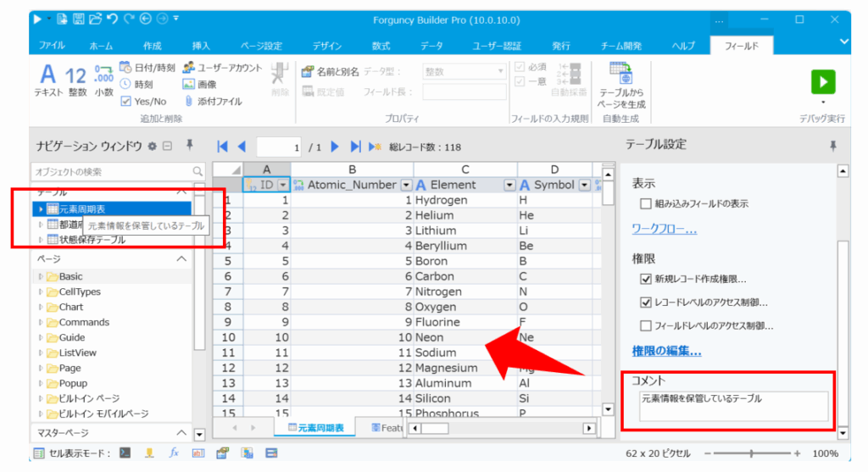The width and height of the screenshot is (868, 472).
Task: Expand the 状態保存テーブル tree node
Action: (x=41, y=240)
